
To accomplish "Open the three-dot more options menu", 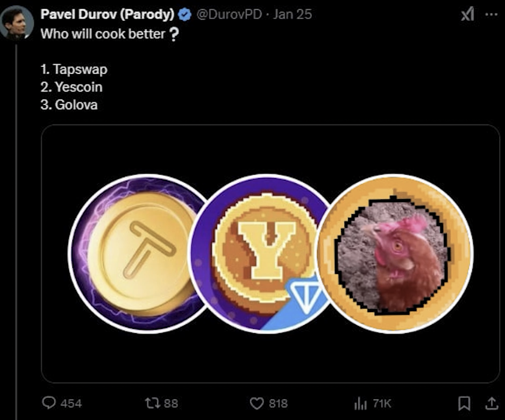I will tap(491, 14).
